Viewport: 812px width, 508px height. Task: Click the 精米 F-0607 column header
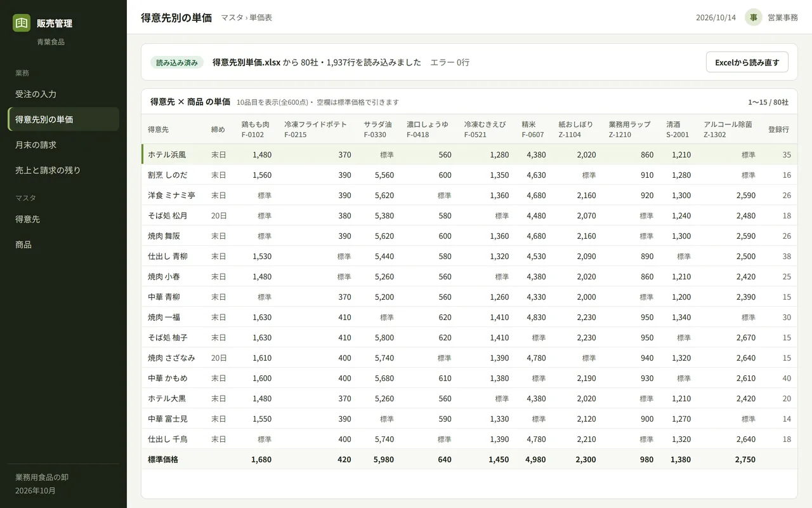point(533,129)
